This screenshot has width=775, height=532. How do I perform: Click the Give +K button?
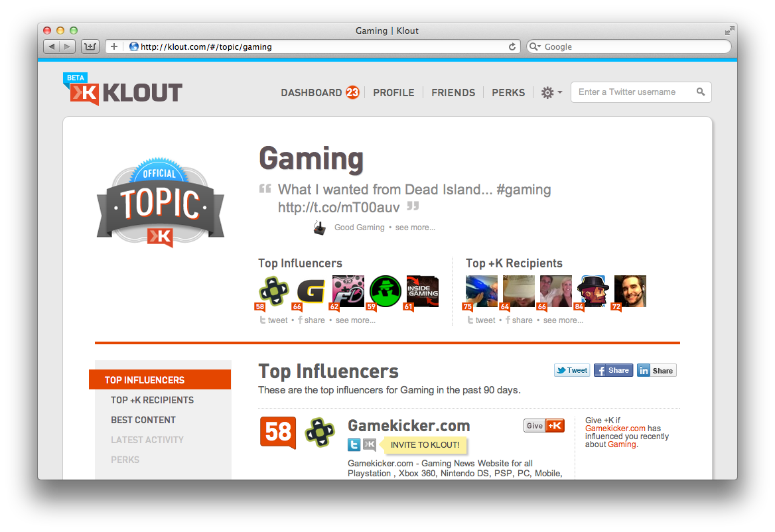pyautogui.click(x=543, y=426)
